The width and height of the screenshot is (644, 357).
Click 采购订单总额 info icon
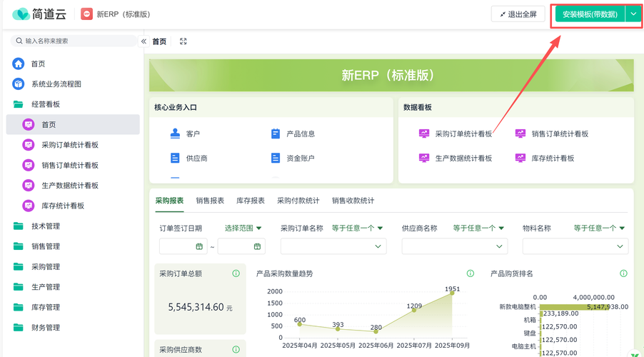[236, 273]
